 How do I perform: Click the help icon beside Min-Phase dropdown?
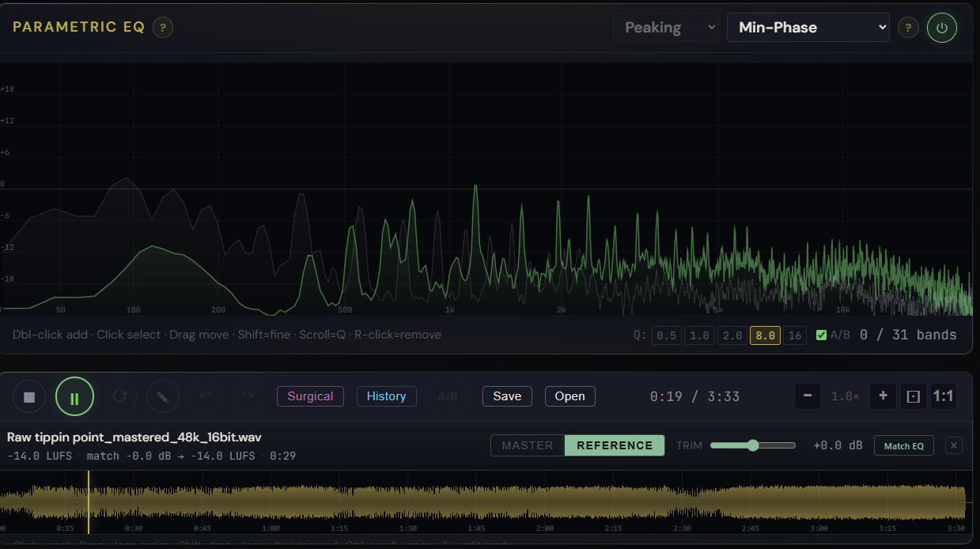click(907, 28)
